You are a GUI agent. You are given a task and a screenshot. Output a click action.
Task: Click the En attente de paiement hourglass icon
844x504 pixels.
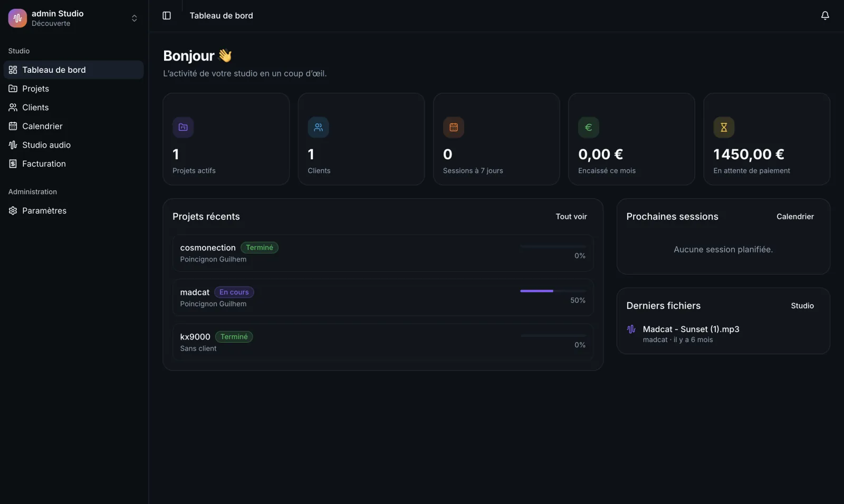pyautogui.click(x=724, y=127)
